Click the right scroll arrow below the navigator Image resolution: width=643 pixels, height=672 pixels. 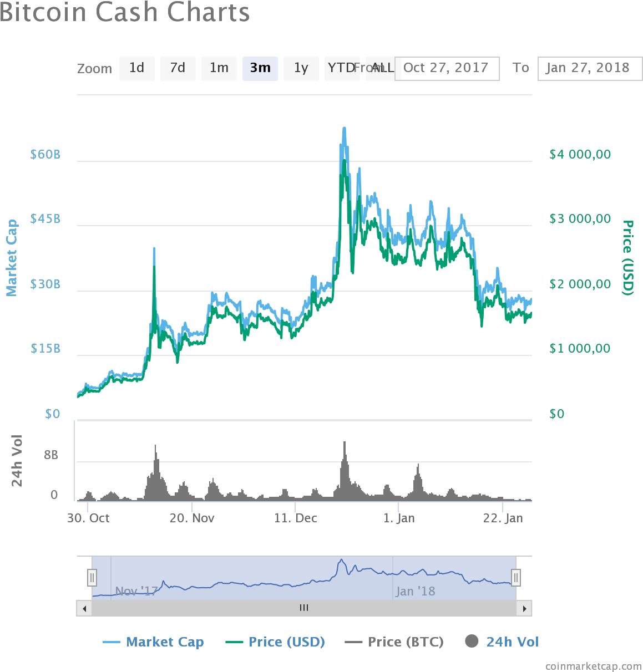tap(525, 608)
